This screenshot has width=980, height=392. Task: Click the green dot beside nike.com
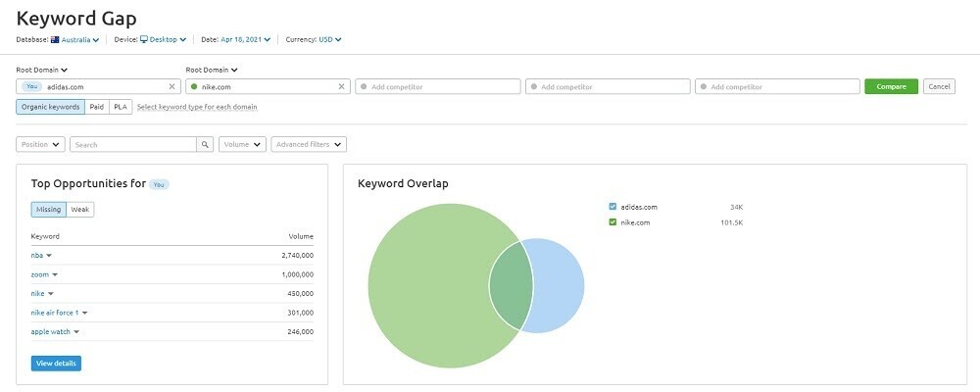194,87
